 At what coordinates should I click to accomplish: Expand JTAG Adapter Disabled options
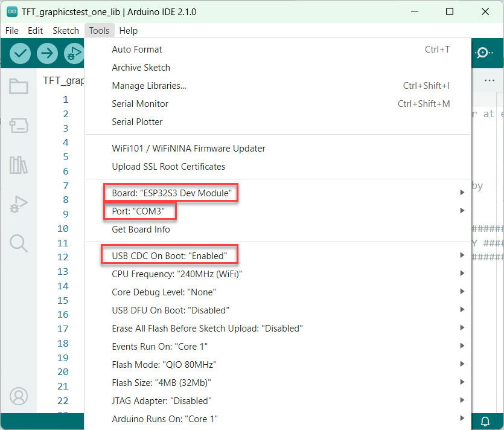pyautogui.click(x=278, y=401)
